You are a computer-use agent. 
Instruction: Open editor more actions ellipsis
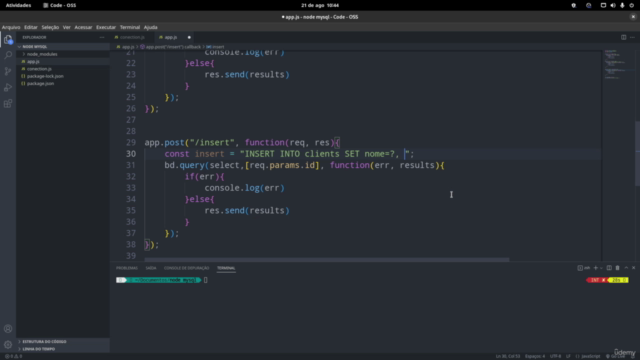tap(632, 37)
